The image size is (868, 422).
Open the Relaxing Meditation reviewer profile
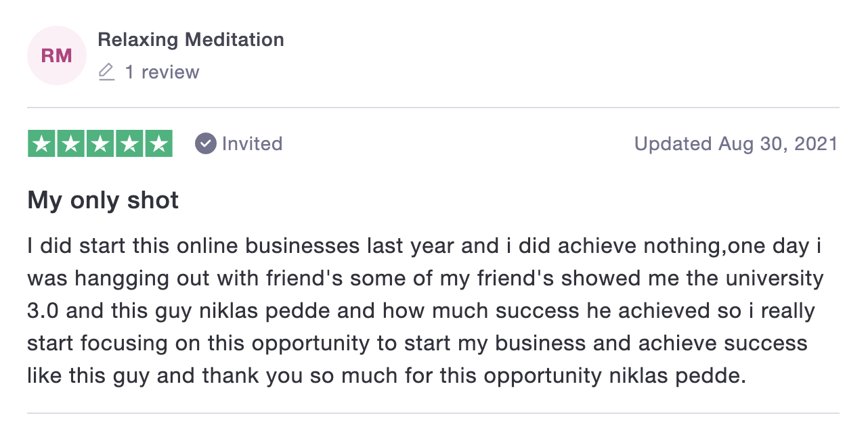[191, 39]
